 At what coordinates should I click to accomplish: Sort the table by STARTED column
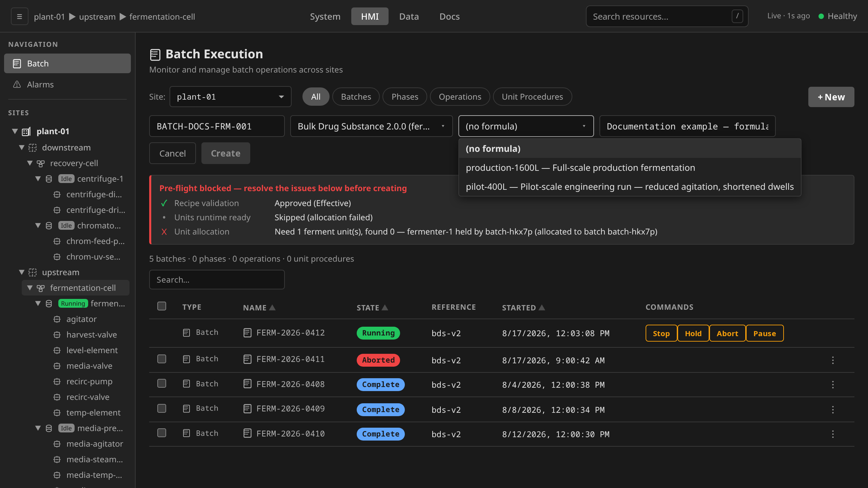coord(523,307)
